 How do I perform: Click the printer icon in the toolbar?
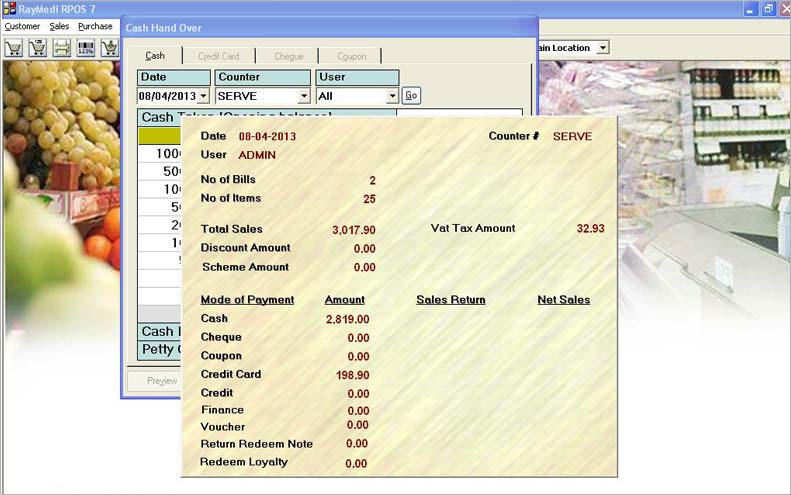tap(62, 47)
